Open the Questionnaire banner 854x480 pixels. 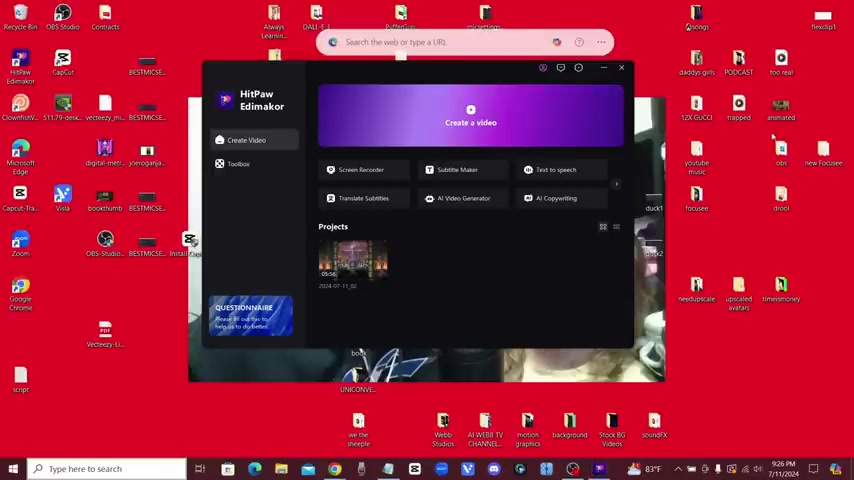[251, 315]
